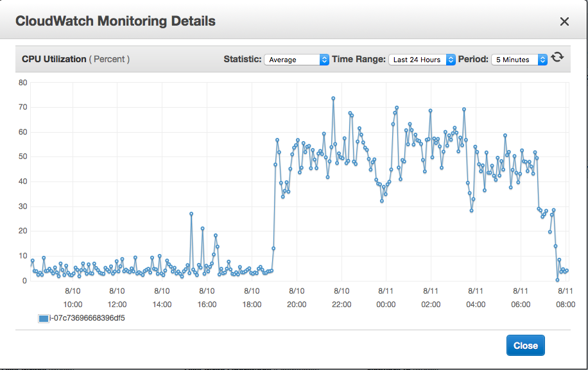Close the CloudWatch Monitoring Details dialog with X
The image size is (588, 370).
click(564, 22)
